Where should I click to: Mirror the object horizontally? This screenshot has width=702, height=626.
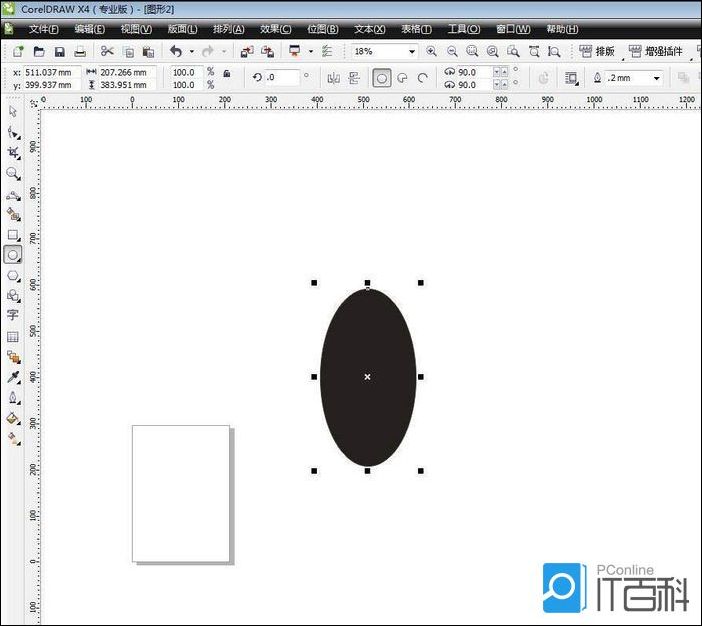click(334, 78)
